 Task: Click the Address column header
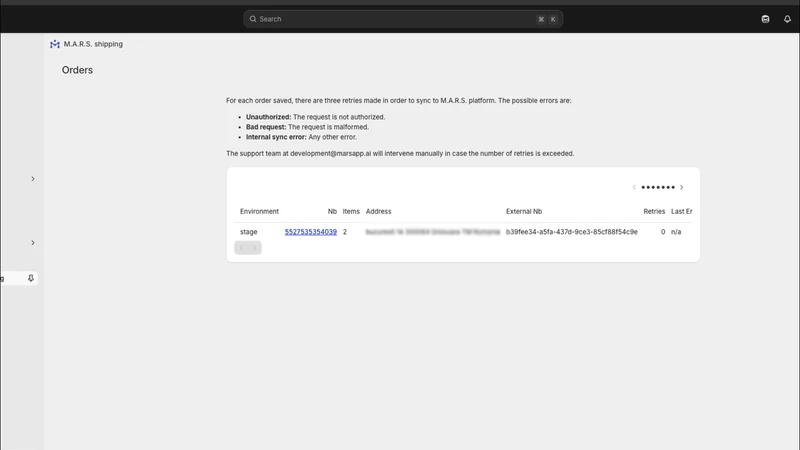click(379, 211)
